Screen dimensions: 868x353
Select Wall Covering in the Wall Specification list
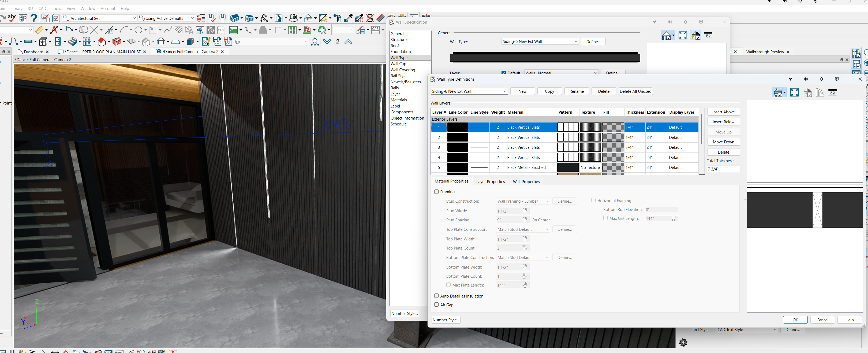pos(403,70)
